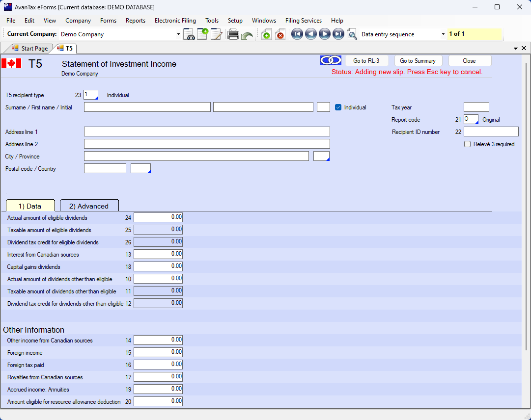Open the Current Company dropdown

(178, 34)
